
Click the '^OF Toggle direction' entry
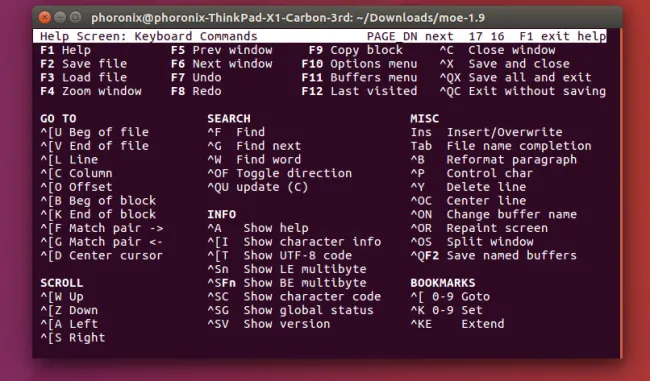coord(279,173)
